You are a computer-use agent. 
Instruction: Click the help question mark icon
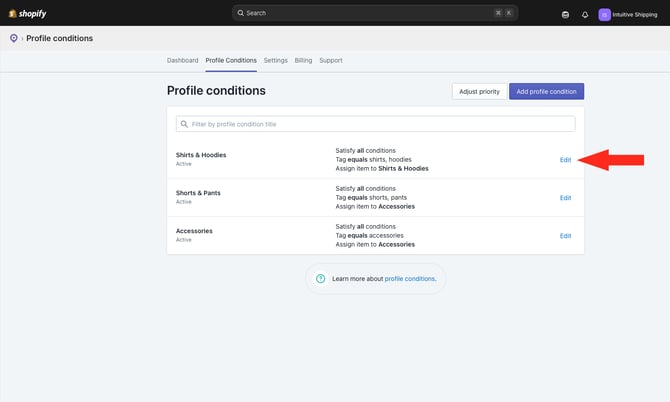(x=320, y=279)
